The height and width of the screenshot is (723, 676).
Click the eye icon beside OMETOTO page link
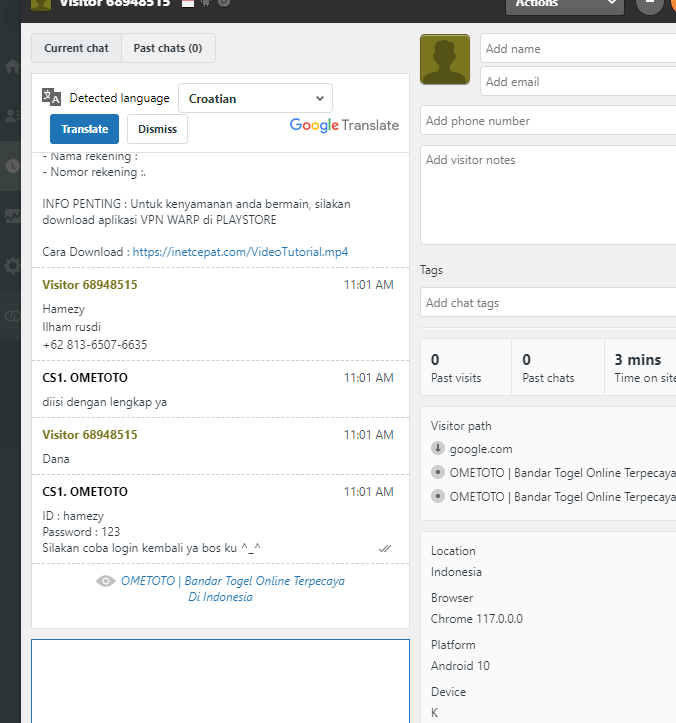point(106,581)
